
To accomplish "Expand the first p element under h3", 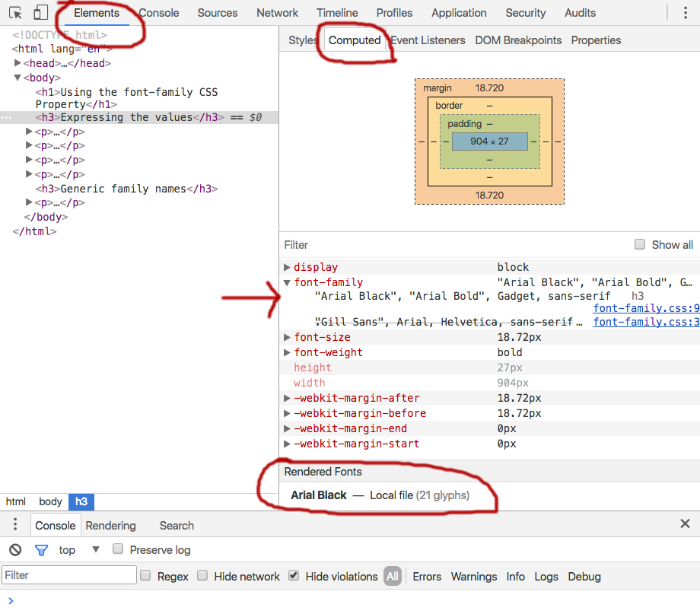I will [x=29, y=132].
